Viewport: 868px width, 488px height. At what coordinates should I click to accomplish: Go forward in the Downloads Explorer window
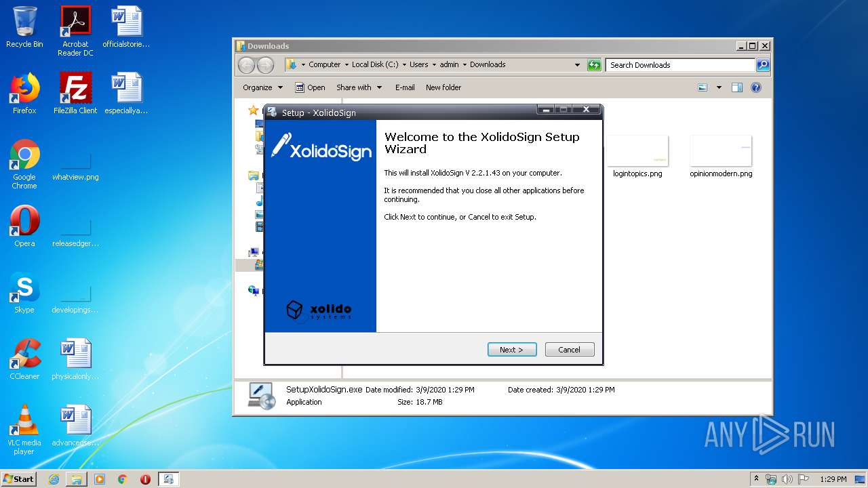[x=265, y=65]
